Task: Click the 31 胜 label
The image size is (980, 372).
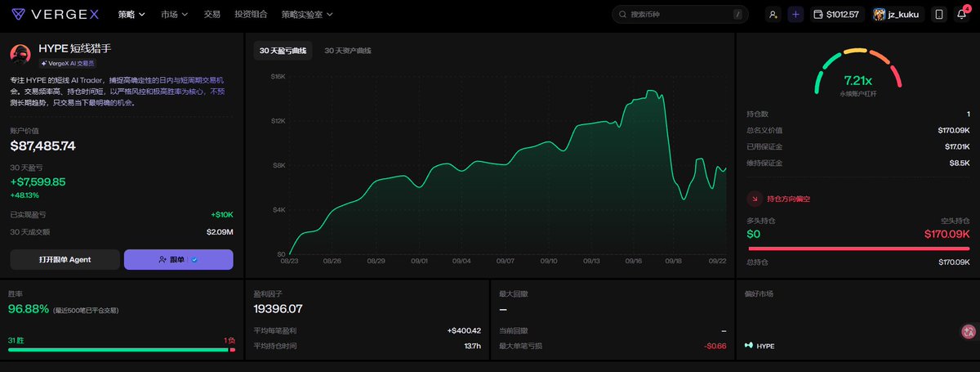Action: (x=16, y=339)
